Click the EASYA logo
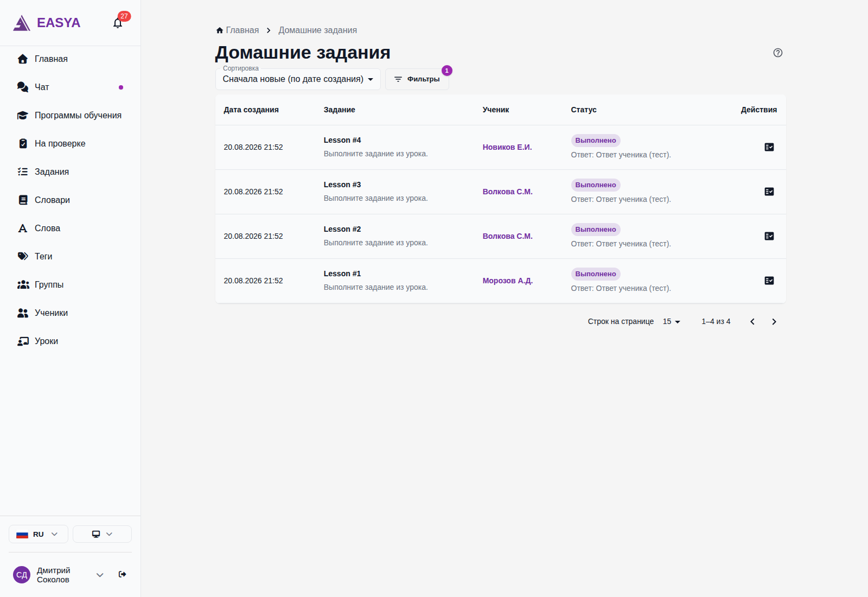 pos(47,23)
